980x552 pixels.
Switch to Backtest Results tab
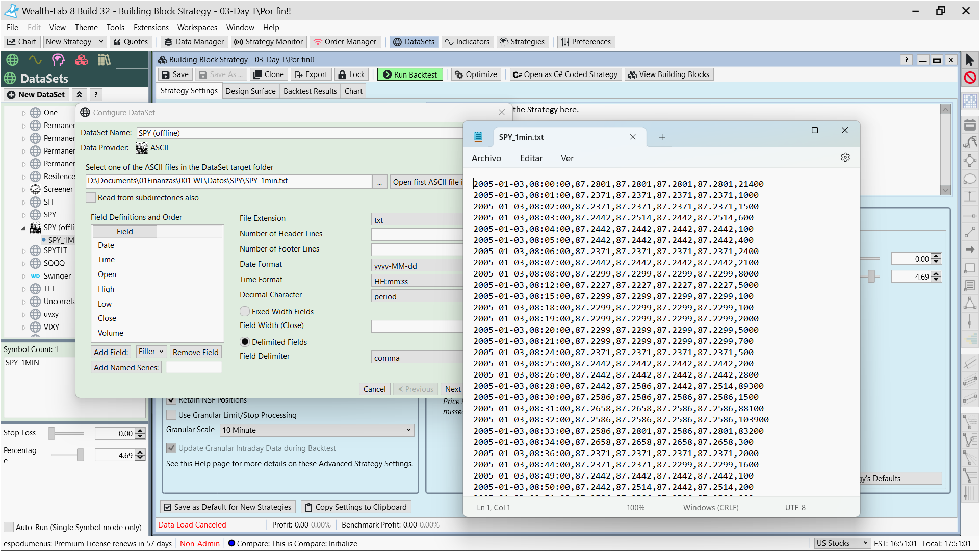[x=310, y=91]
